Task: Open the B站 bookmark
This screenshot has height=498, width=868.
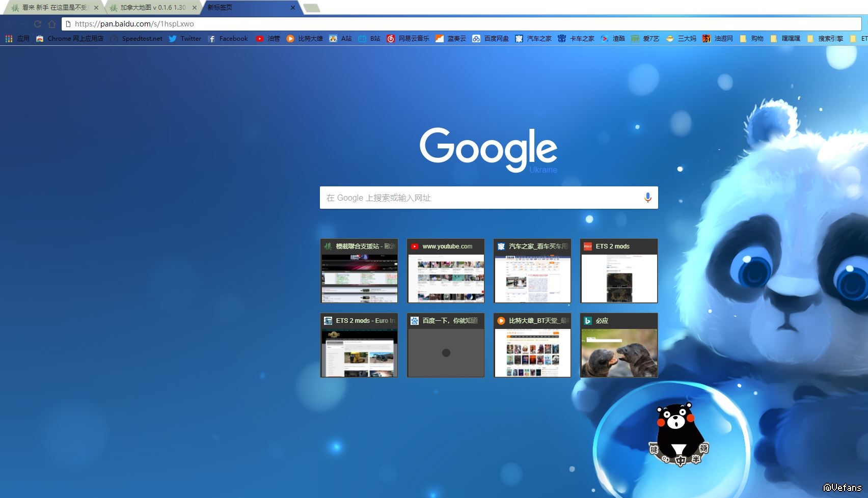Action: [369, 39]
